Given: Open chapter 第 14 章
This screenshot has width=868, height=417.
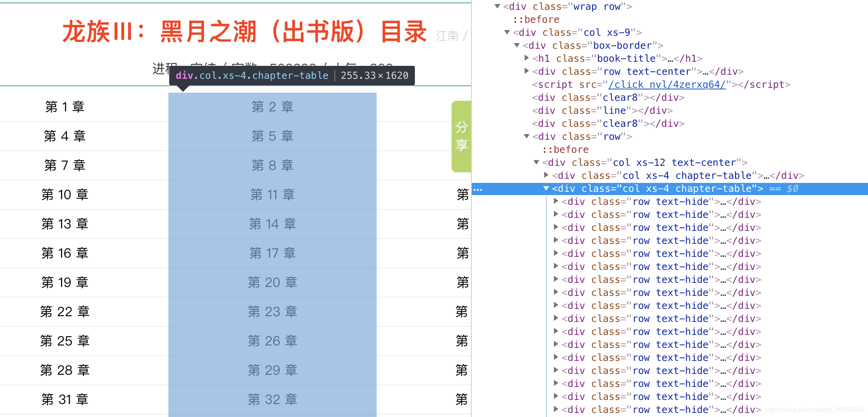Looking at the screenshot, I should coord(273,224).
